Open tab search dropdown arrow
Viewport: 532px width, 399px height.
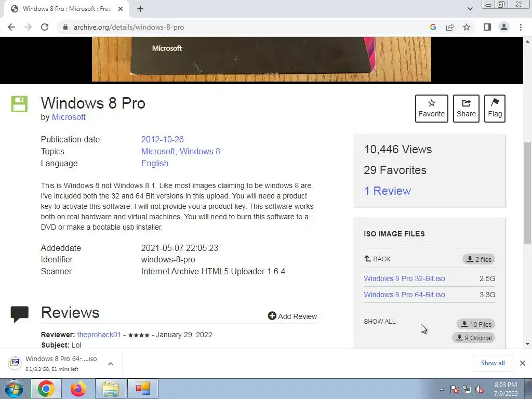tap(470, 9)
